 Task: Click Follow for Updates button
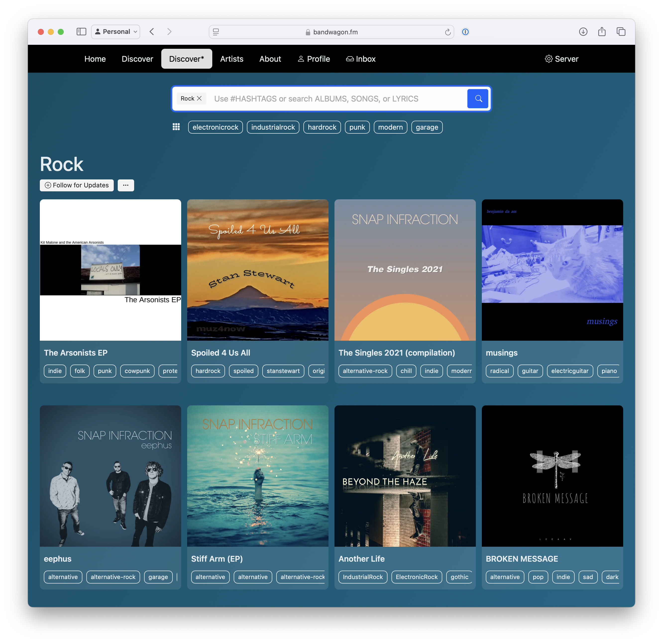(77, 185)
